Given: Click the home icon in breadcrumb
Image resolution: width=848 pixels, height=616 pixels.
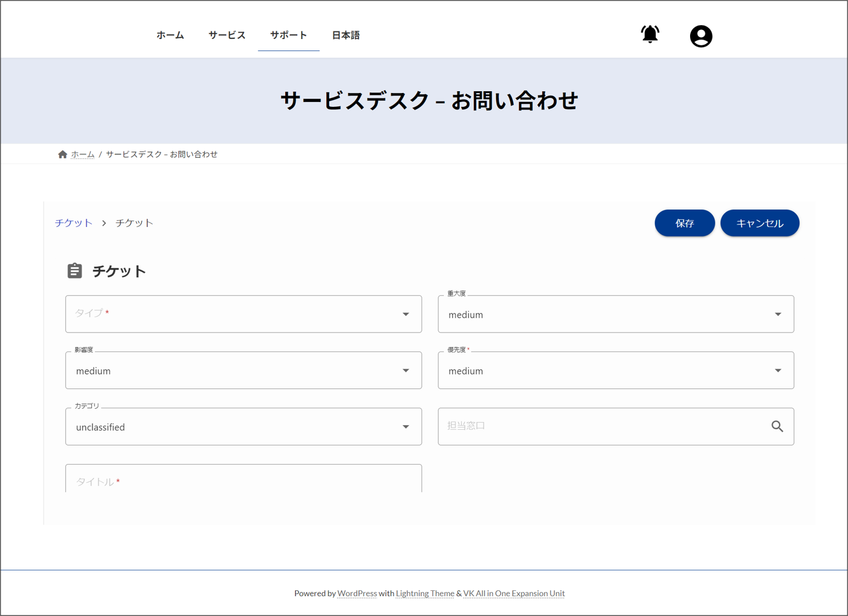Looking at the screenshot, I should [x=62, y=154].
